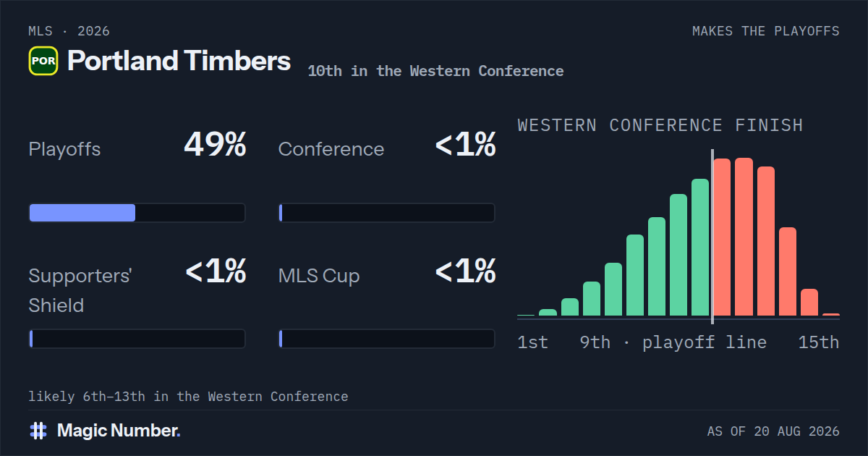Click the MLS Cup label
868x456 pixels.
pos(319,276)
